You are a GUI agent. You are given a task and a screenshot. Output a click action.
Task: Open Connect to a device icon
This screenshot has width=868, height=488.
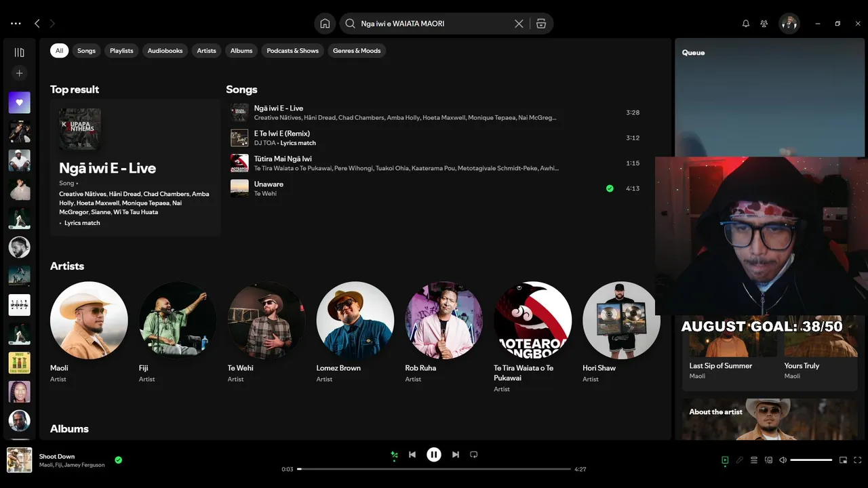coord(768,460)
